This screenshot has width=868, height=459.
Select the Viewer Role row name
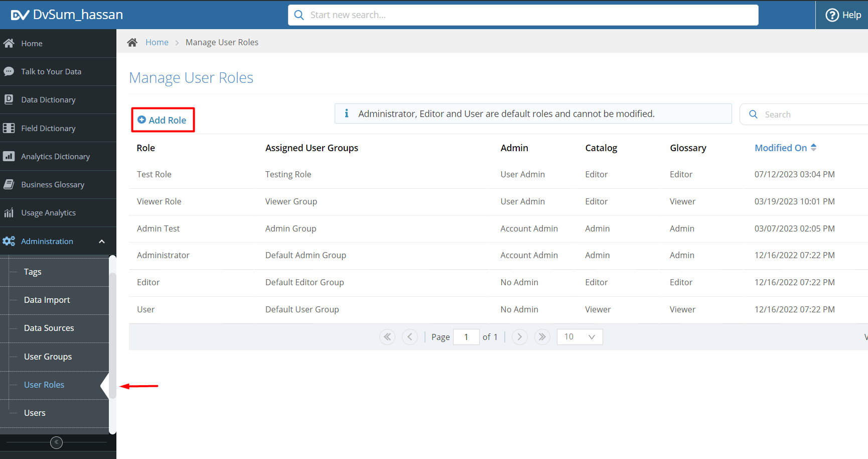click(x=159, y=201)
